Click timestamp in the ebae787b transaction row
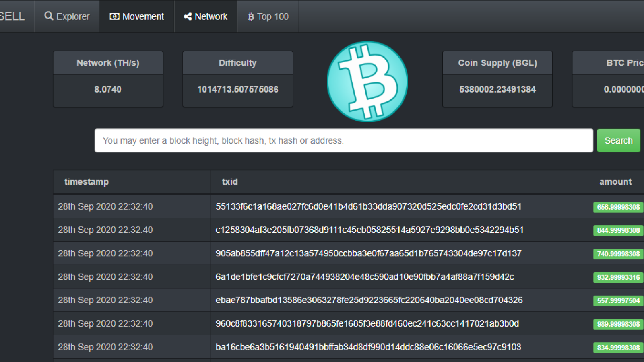The height and width of the screenshot is (362, 644). [x=105, y=300]
